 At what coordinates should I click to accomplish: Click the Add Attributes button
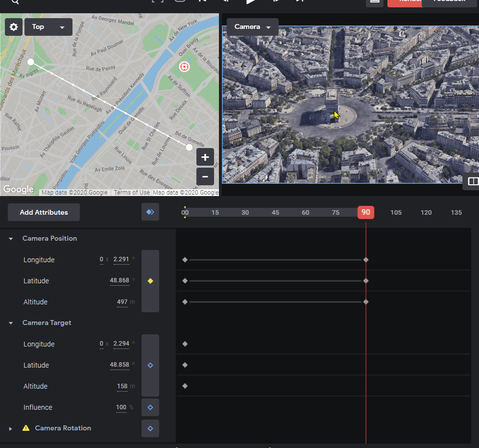click(44, 212)
